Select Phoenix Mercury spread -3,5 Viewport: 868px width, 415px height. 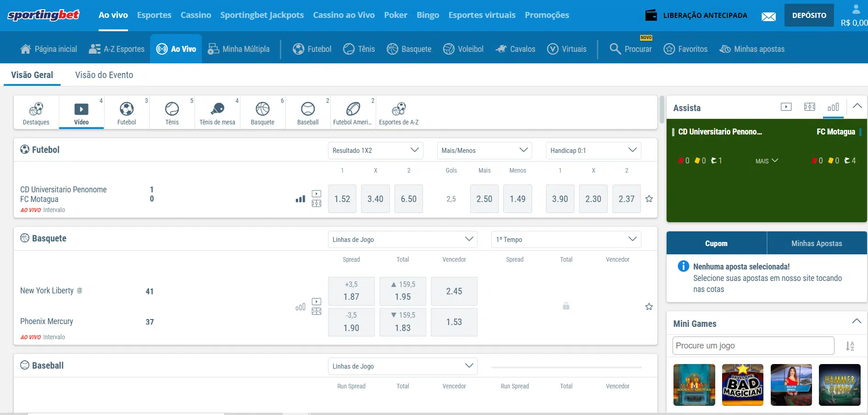point(351,322)
